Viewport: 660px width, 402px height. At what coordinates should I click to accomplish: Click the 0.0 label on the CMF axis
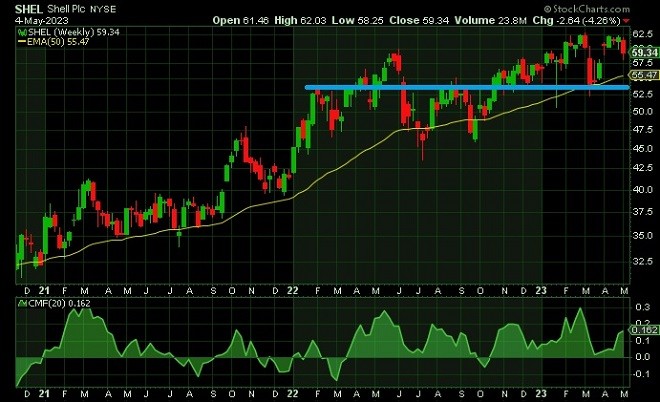643,357
